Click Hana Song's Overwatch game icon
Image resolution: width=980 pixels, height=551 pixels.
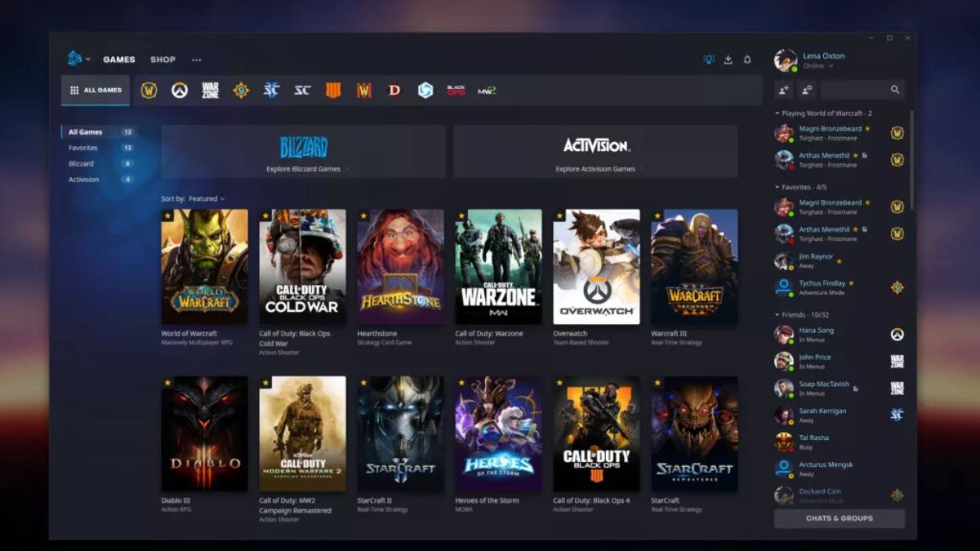[x=897, y=335]
